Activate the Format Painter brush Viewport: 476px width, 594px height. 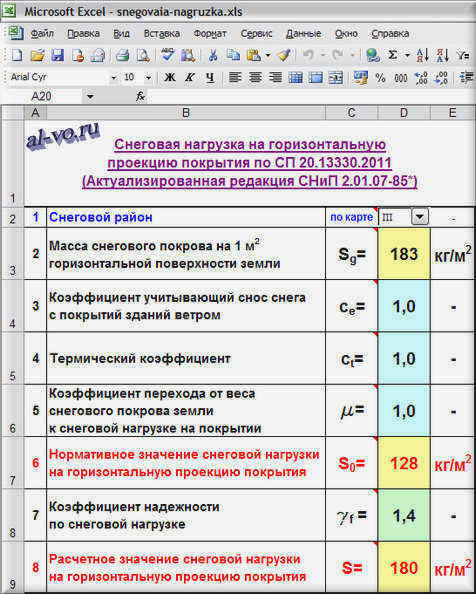(x=284, y=56)
